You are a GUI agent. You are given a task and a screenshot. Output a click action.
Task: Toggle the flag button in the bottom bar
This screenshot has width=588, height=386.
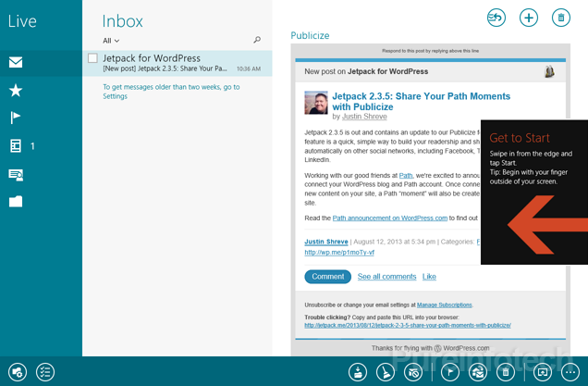point(449,371)
